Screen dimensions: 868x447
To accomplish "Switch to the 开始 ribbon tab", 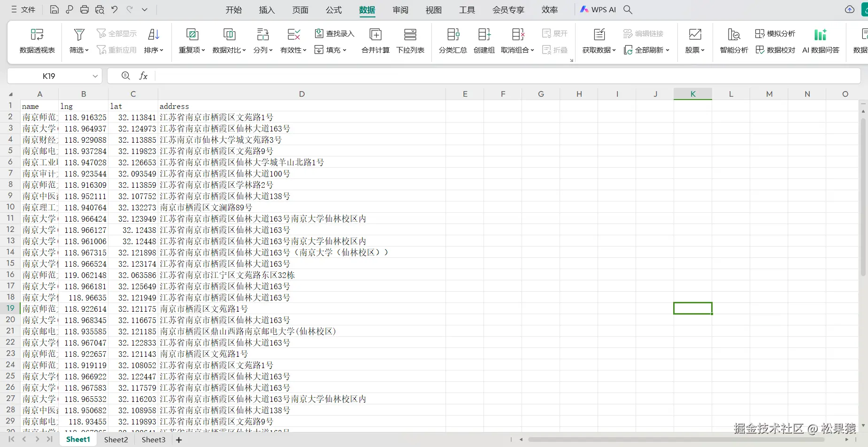I will [233, 9].
